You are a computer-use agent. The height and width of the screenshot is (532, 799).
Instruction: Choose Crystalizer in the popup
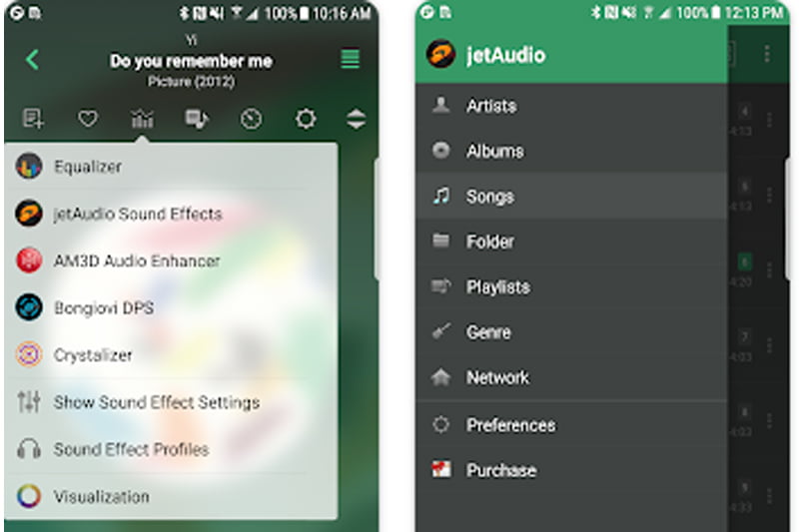pyautogui.click(x=171, y=355)
